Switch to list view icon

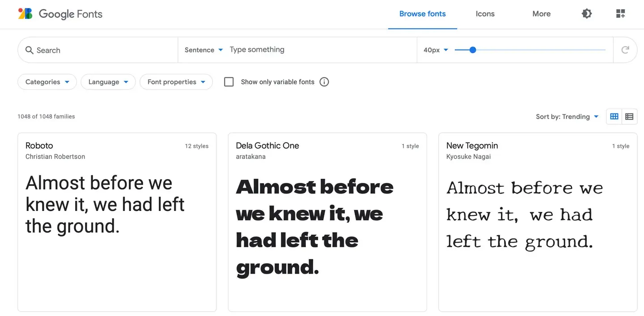click(629, 116)
